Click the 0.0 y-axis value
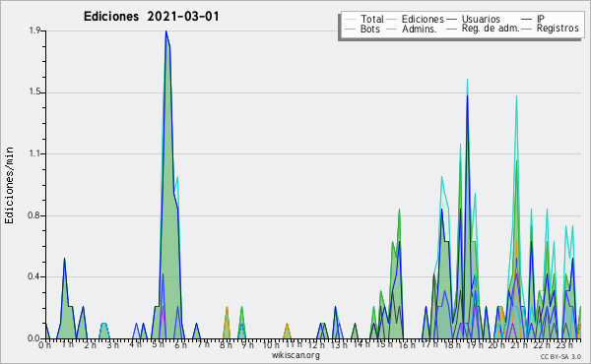The height and width of the screenshot is (364, 591). tap(34, 338)
